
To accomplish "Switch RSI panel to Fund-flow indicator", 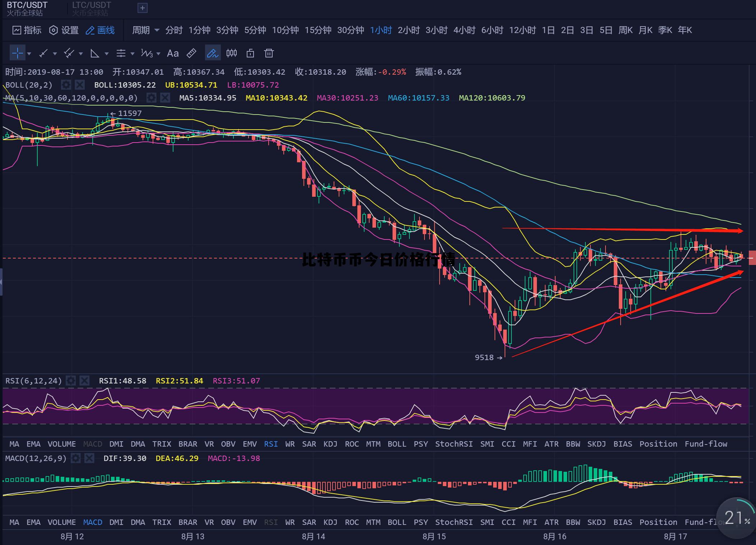I will click(706, 444).
